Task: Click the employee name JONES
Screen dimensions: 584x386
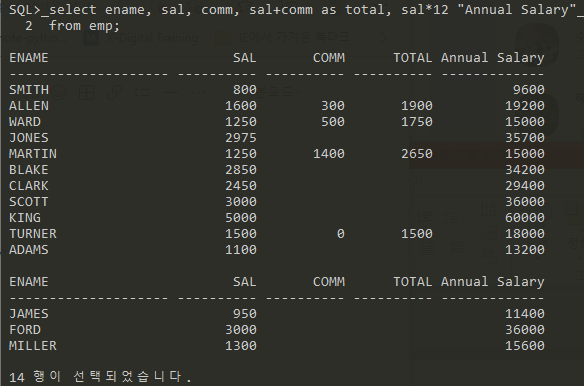Action: [29, 138]
